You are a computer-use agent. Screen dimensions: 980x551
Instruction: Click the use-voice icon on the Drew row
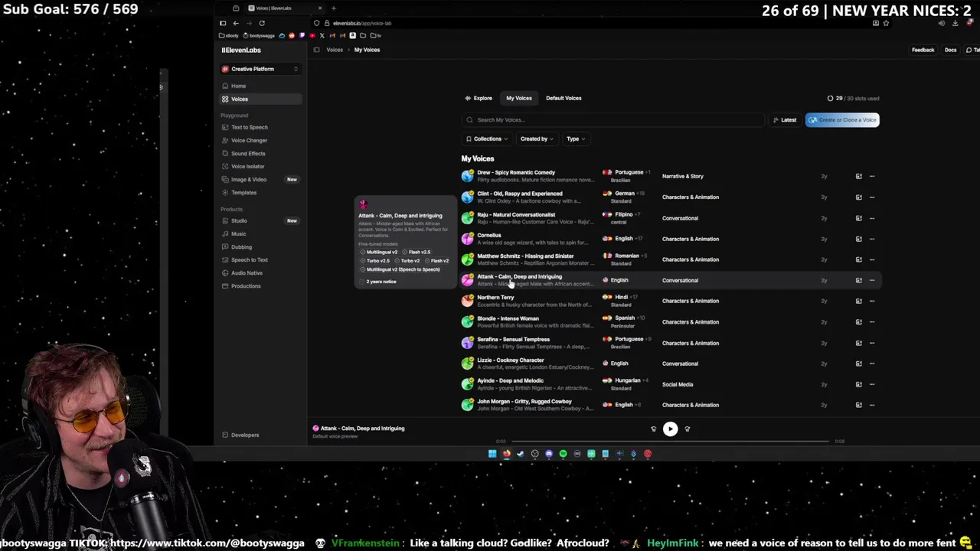858,176
